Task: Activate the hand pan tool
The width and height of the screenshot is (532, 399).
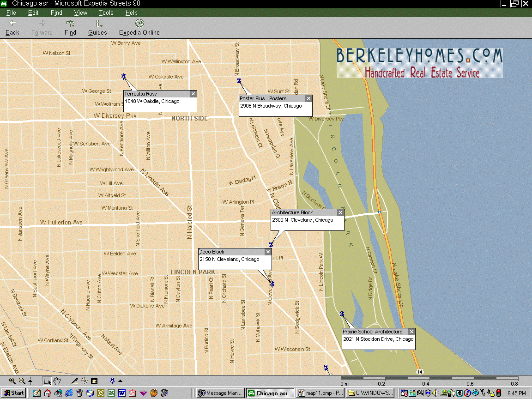Action: coord(57,381)
